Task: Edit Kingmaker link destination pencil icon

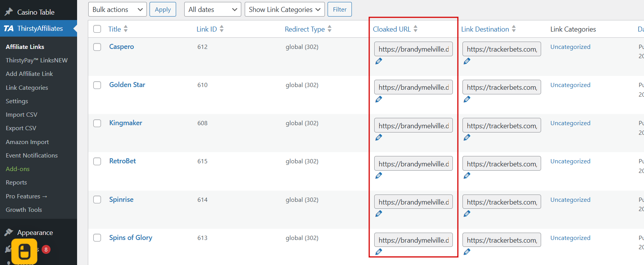Action: pyautogui.click(x=467, y=138)
